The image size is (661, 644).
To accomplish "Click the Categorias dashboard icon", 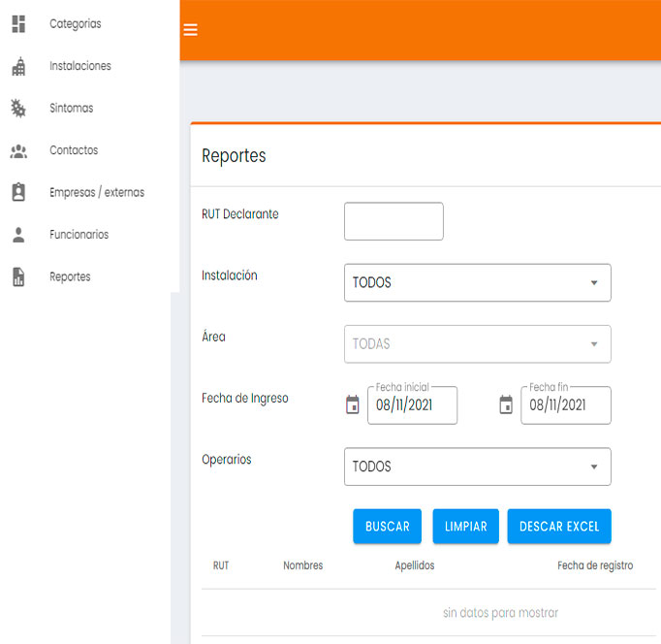I will click(x=18, y=24).
